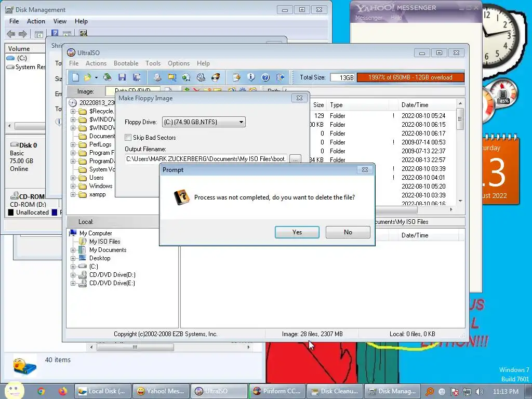Toggle the Skip Bad Sectors checkbox
532x399 pixels.
click(128, 137)
